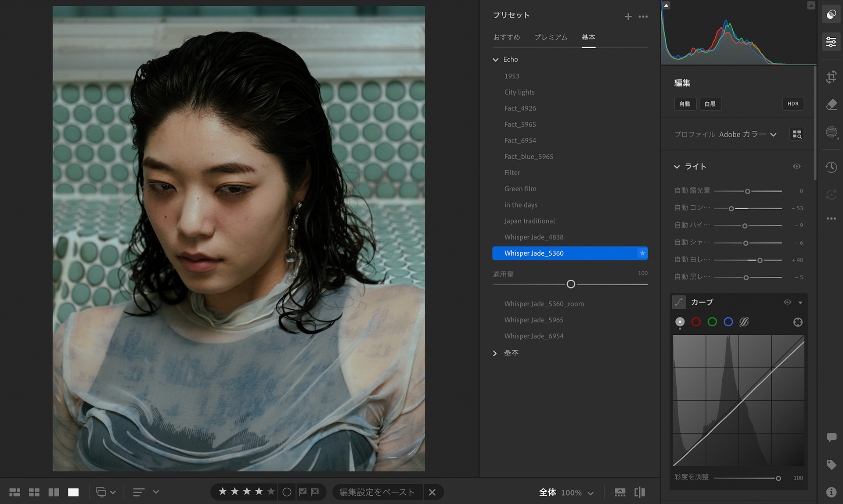This screenshot has height=504, width=843.
Task: Switch to the おすすめ presets tab
Action: (506, 37)
